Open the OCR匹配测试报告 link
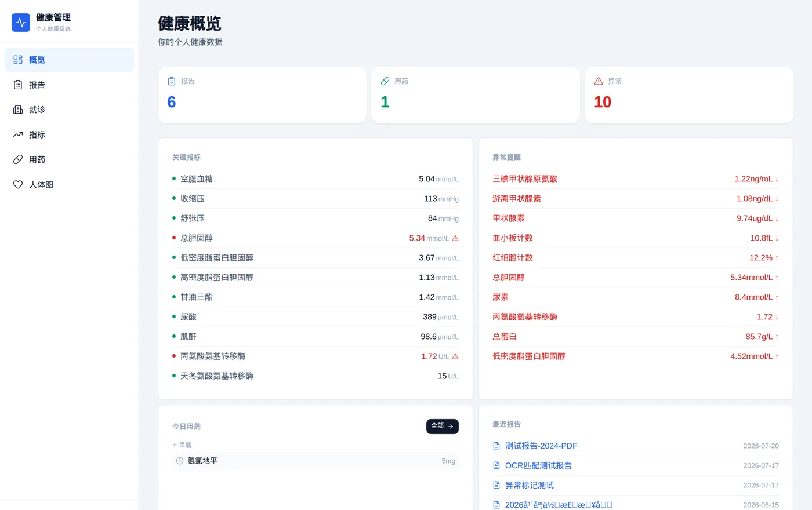Screen dimensions: 812x510 pos(538,465)
